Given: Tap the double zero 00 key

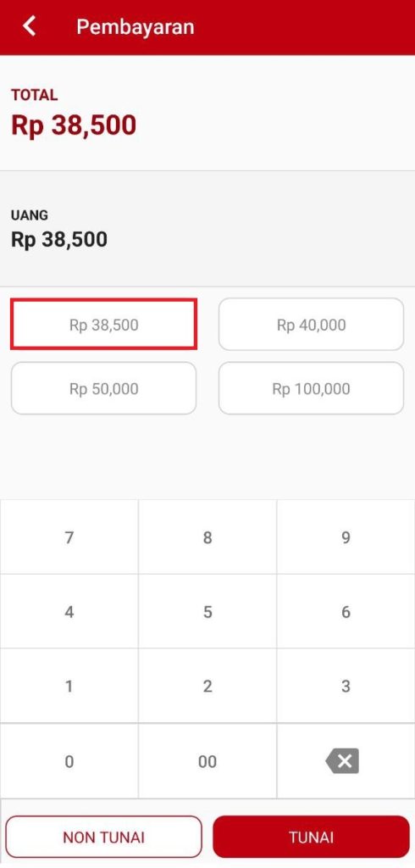Looking at the screenshot, I should click(x=207, y=761).
